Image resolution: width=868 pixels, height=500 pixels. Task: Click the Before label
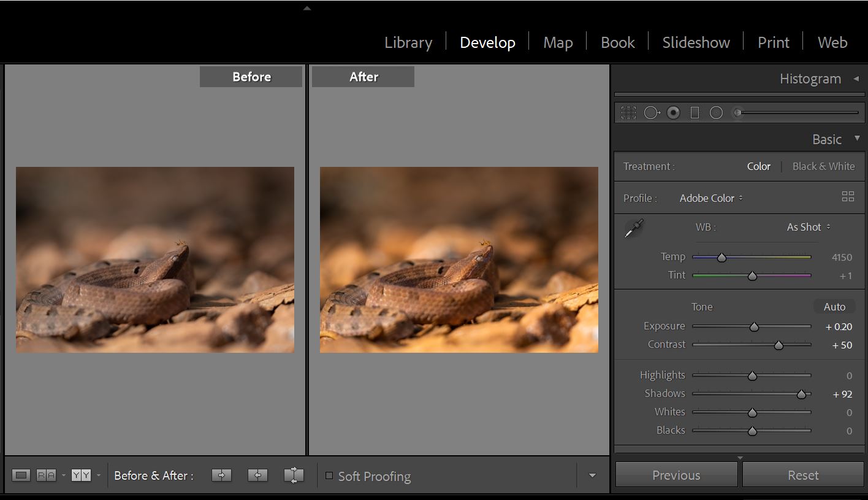click(x=251, y=77)
